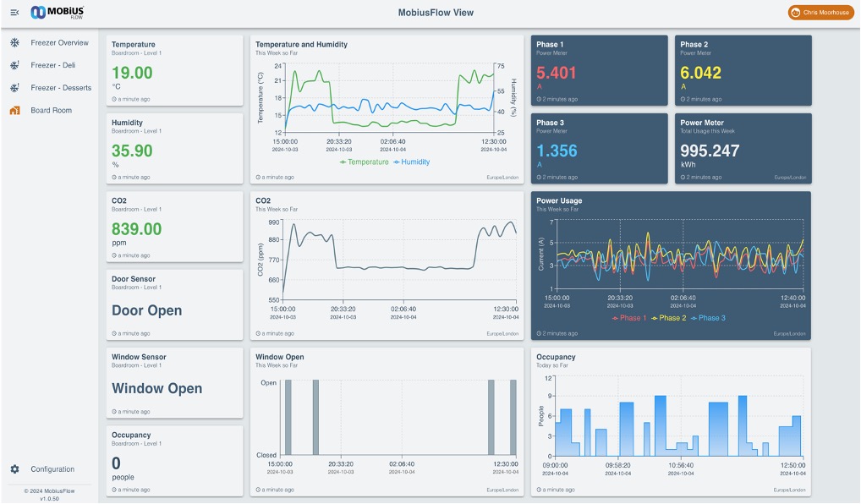Collapse the sidebar with the hamburger icon
Screen dimensions: 861x504
pyautogui.click(x=14, y=12)
